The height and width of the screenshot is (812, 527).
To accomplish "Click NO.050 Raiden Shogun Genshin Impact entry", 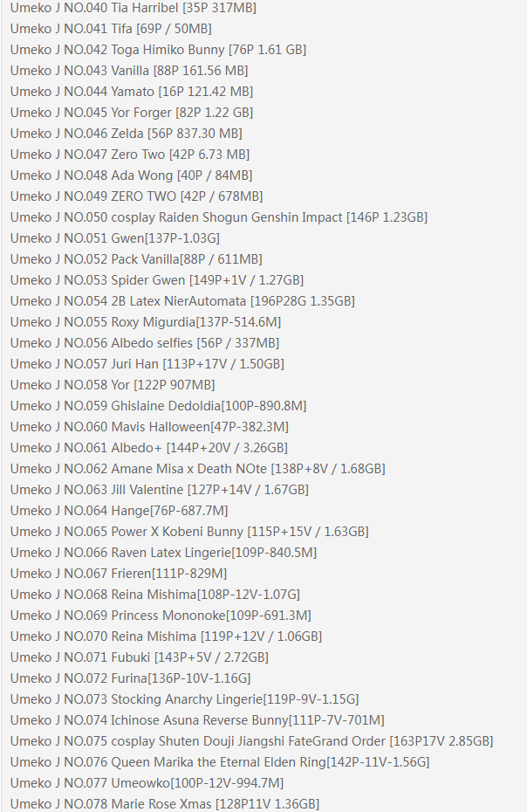I will [x=218, y=217].
